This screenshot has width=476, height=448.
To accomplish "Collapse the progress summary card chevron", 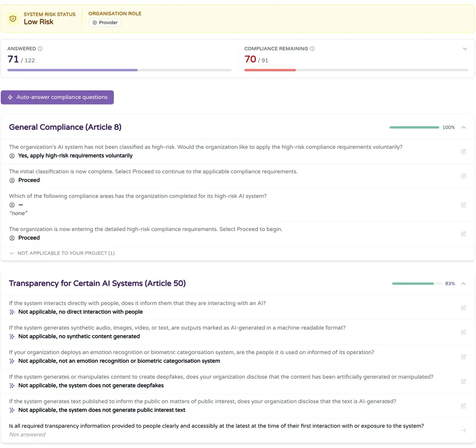I will pos(465,49).
